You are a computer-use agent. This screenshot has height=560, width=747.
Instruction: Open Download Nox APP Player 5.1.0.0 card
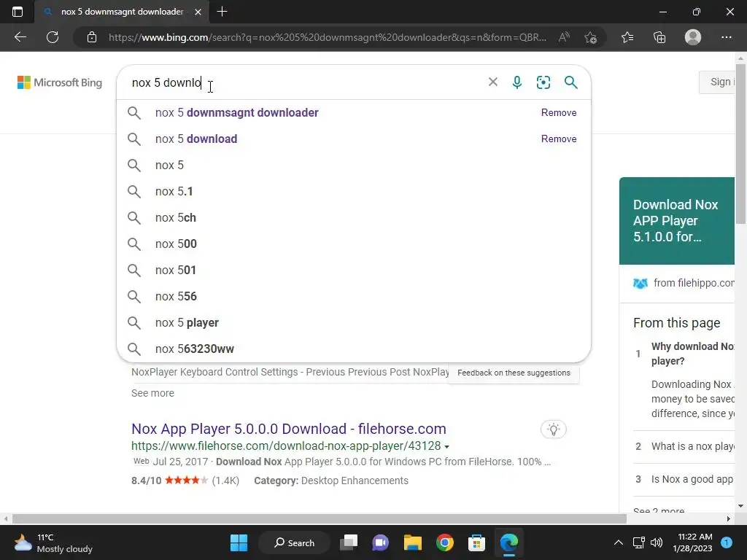(676, 220)
